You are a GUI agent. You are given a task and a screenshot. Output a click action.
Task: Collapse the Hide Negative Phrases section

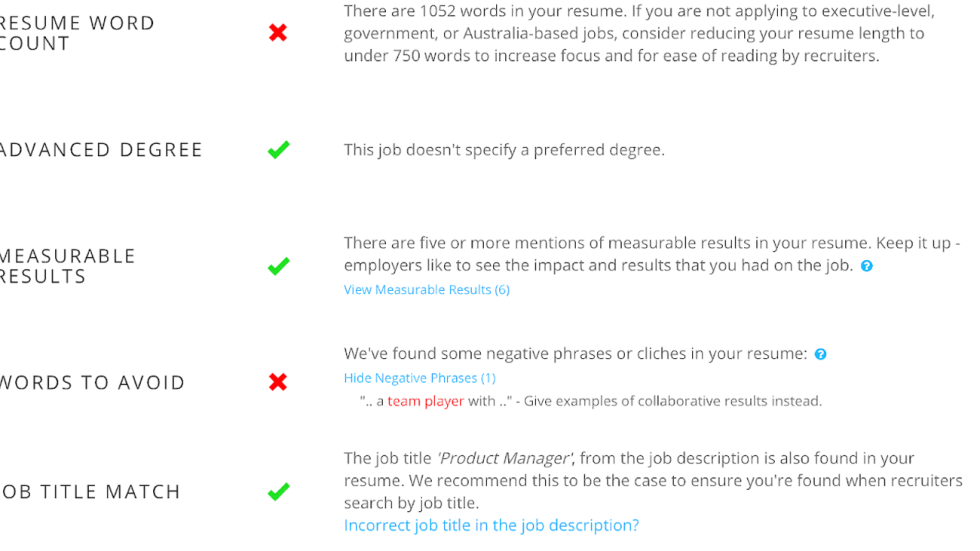[x=420, y=377]
